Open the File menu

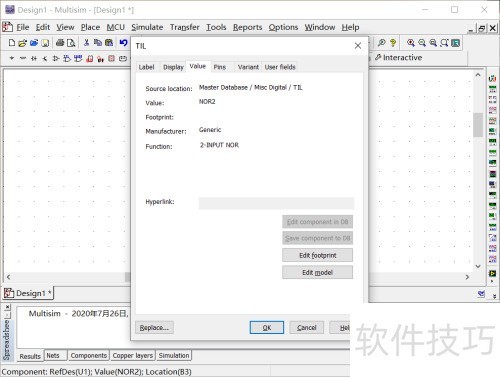pyautogui.click(x=23, y=27)
